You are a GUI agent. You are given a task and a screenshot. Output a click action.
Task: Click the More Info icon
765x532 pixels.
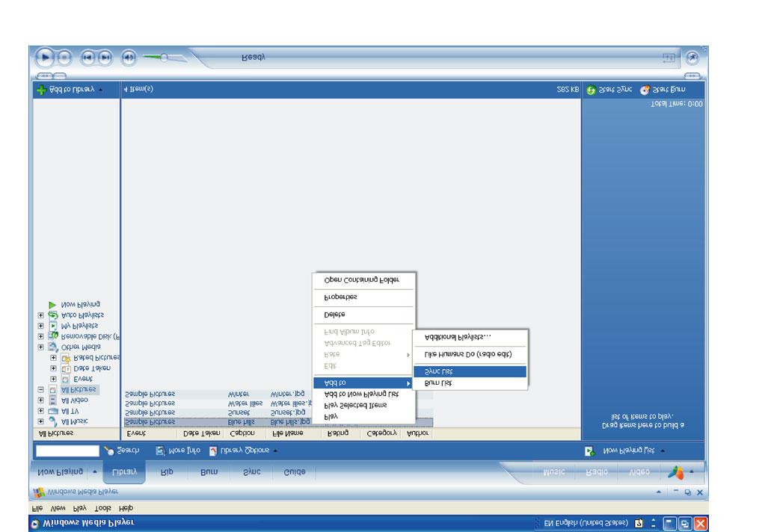[160, 451]
